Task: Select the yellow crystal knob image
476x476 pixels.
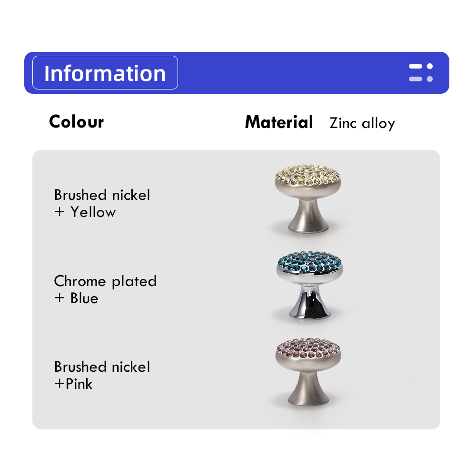Action: pyautogui.click(x=308, y=198)
